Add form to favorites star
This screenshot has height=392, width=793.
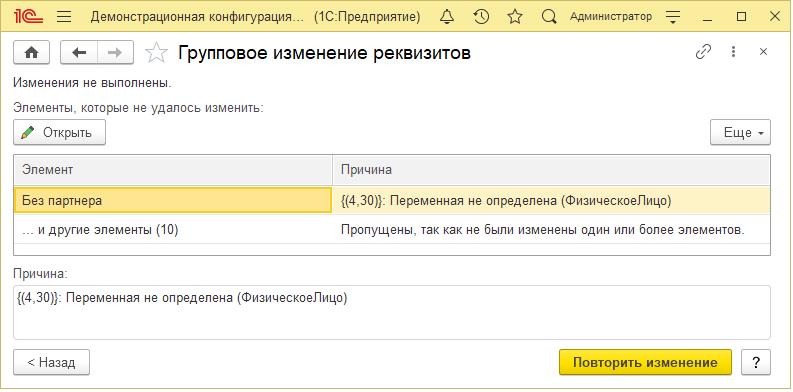tap(156, 53)
